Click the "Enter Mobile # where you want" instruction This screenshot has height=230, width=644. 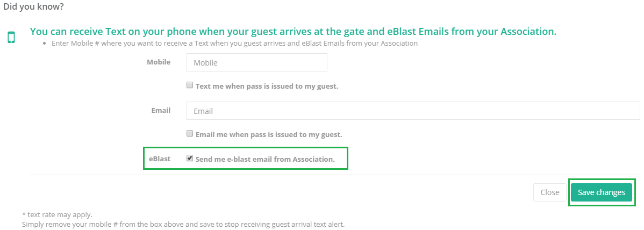tap(234, 44)
